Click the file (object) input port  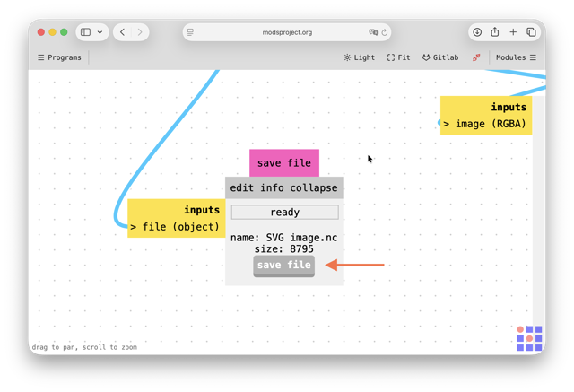(175, 227)
